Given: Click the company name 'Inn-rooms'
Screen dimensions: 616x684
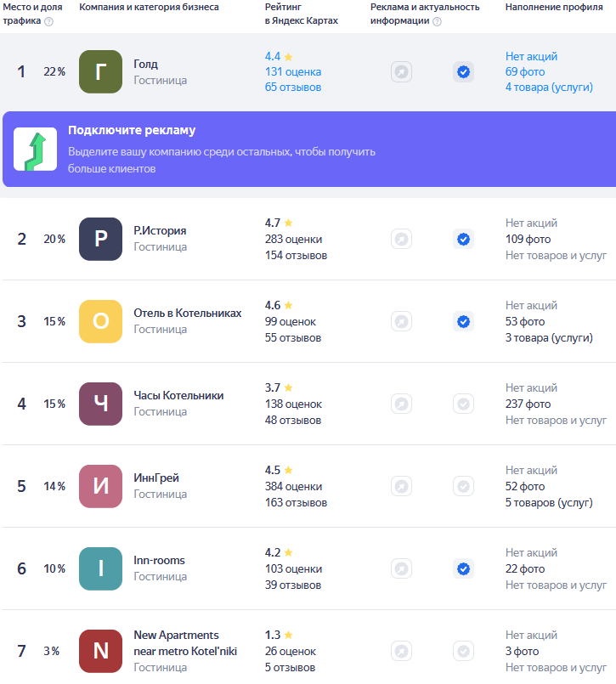Looking at the screenshot, I should pos(159,561).
